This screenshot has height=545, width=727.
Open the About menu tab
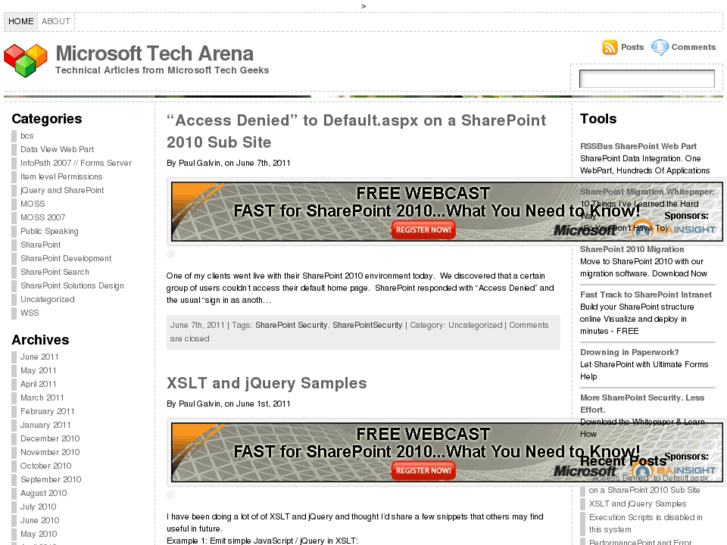pos(56,21)
